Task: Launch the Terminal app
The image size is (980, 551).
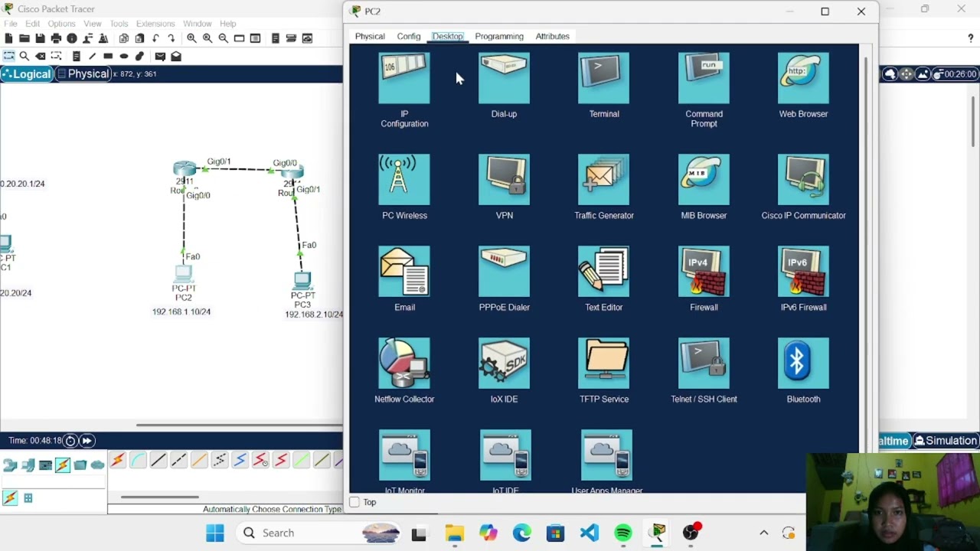Action: pos(604,79)
